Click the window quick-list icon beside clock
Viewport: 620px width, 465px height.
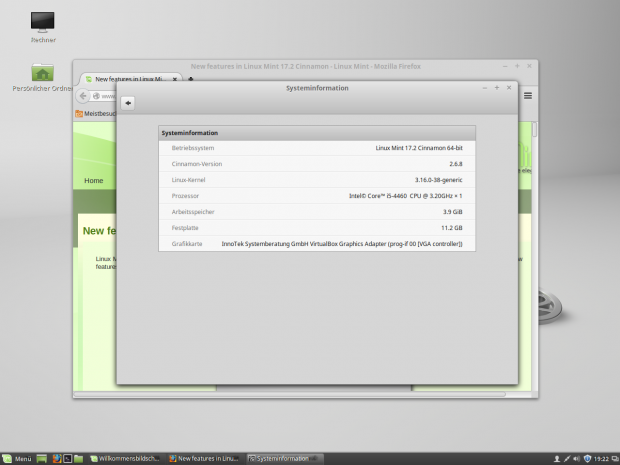point(615,459)
